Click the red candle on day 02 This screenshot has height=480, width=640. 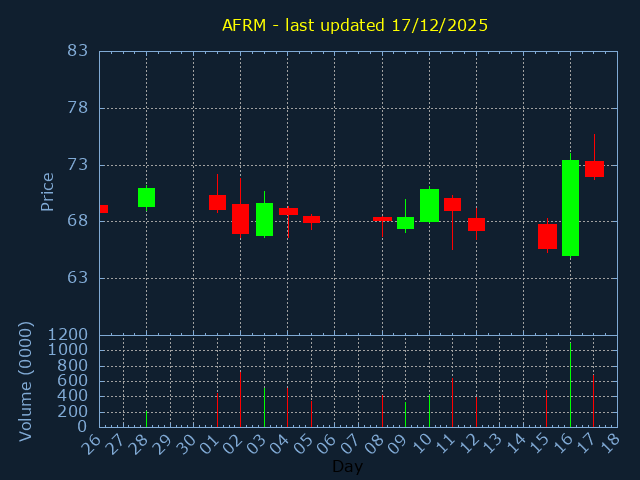240,218
